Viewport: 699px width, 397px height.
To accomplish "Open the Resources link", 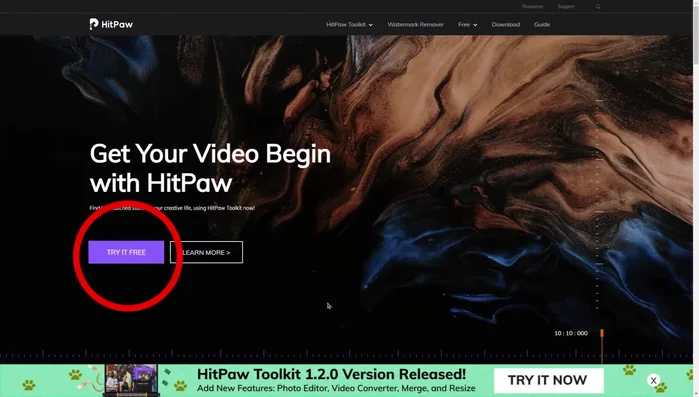I will tap(533, 7).
